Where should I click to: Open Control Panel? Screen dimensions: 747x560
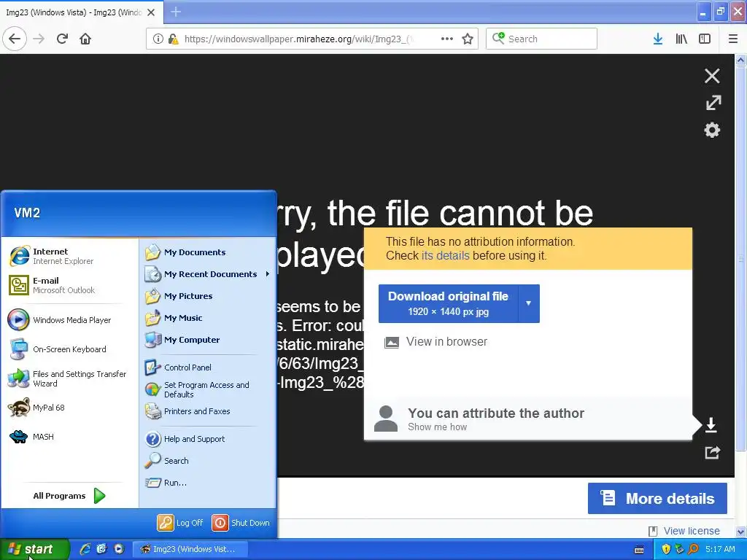[x=207, y=367]
